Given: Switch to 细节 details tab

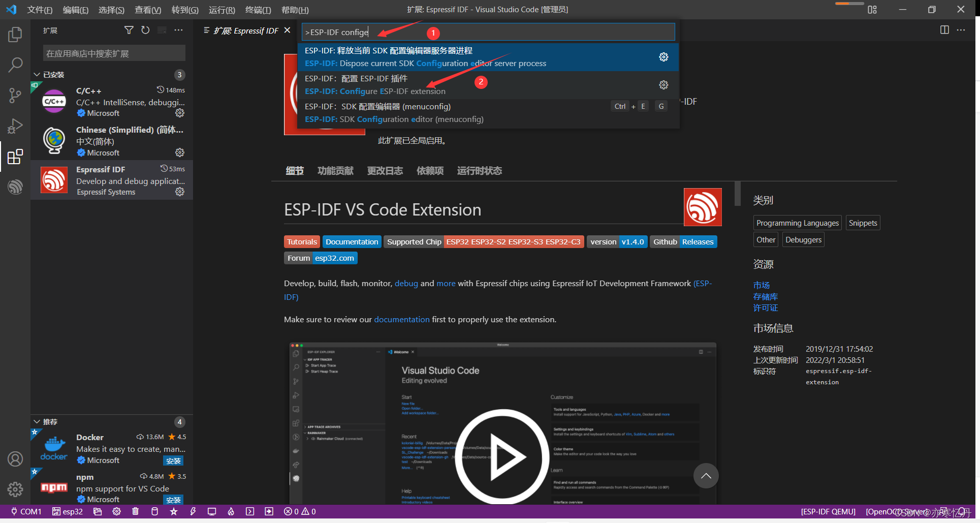Looking at the screenshot, I should [294, 171].
